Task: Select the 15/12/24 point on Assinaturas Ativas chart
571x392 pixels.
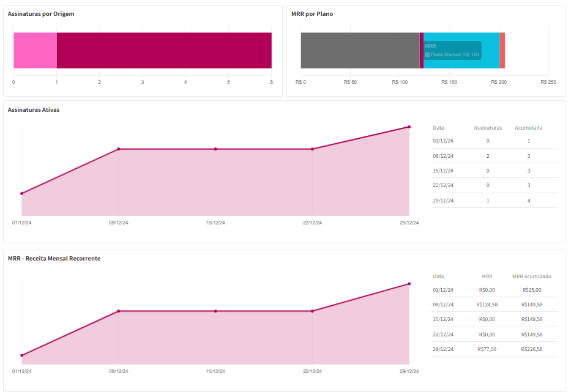Action: coord(215,149)
